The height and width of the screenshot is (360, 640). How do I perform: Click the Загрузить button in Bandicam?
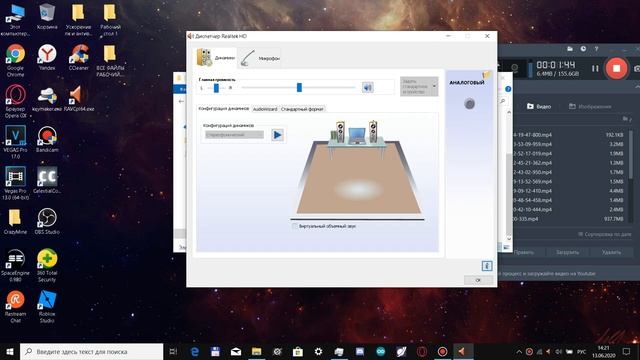tap(567, 252)
